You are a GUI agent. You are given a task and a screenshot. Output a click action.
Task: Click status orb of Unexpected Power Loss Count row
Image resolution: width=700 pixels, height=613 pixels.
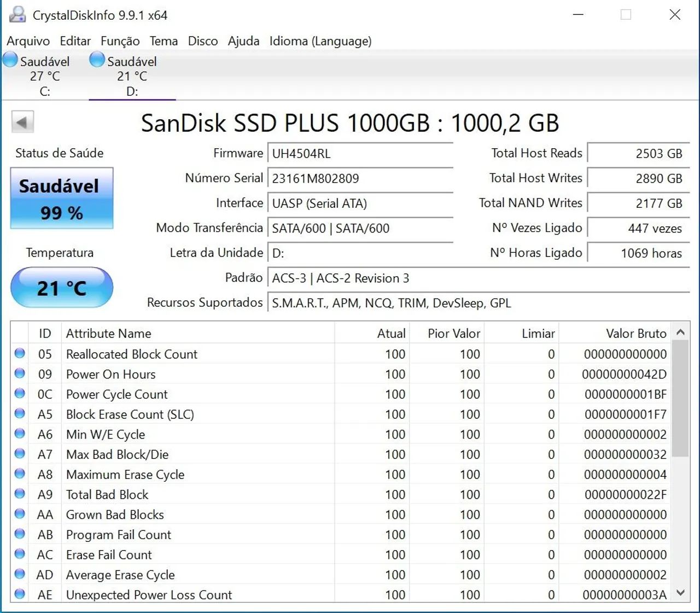(x=20, y=594)
